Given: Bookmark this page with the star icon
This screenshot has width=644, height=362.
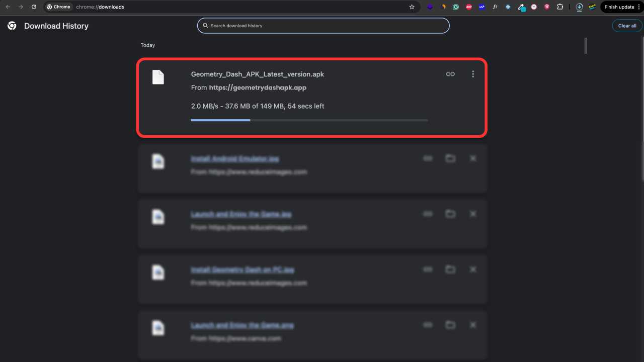Looking at the screenshot, I should click(412, 7).
